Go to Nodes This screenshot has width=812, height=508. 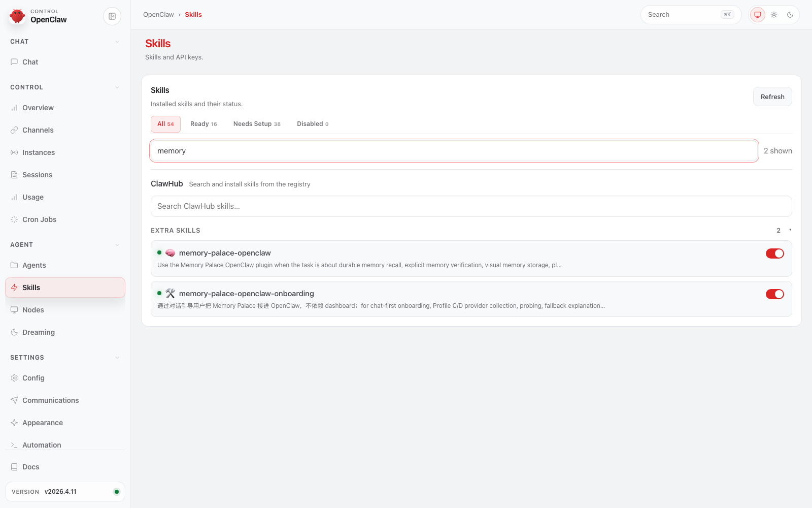coord(65,310)
